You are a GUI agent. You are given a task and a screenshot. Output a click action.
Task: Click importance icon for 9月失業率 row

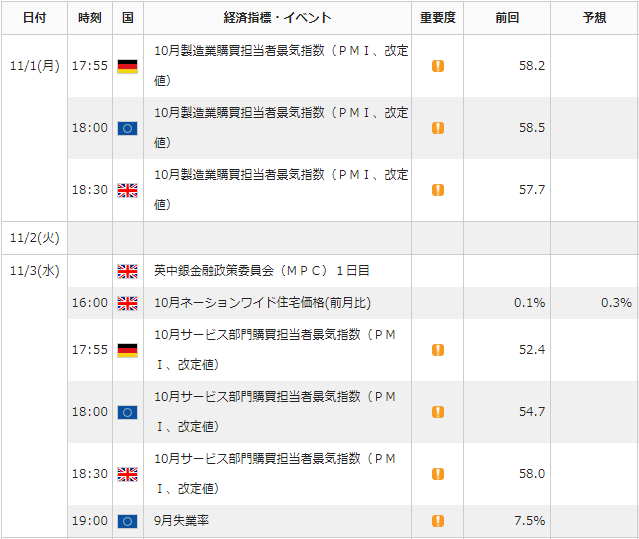pos(438,521)
